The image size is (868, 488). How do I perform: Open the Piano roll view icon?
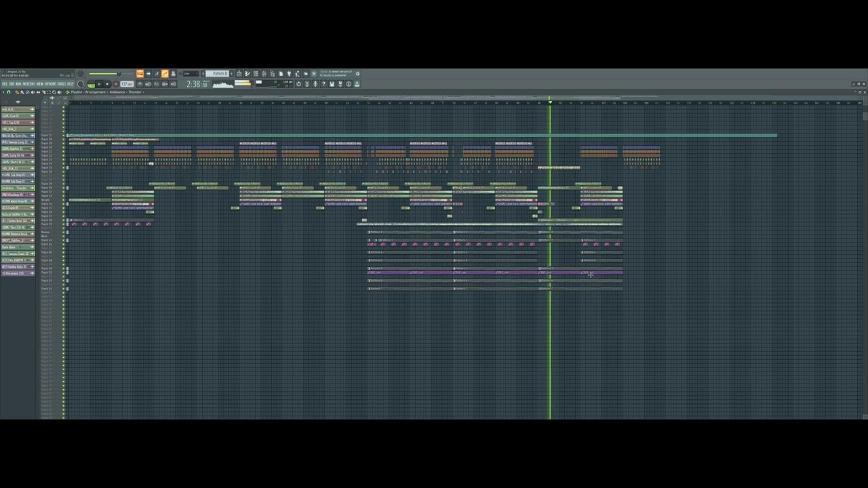click(248, 73)
